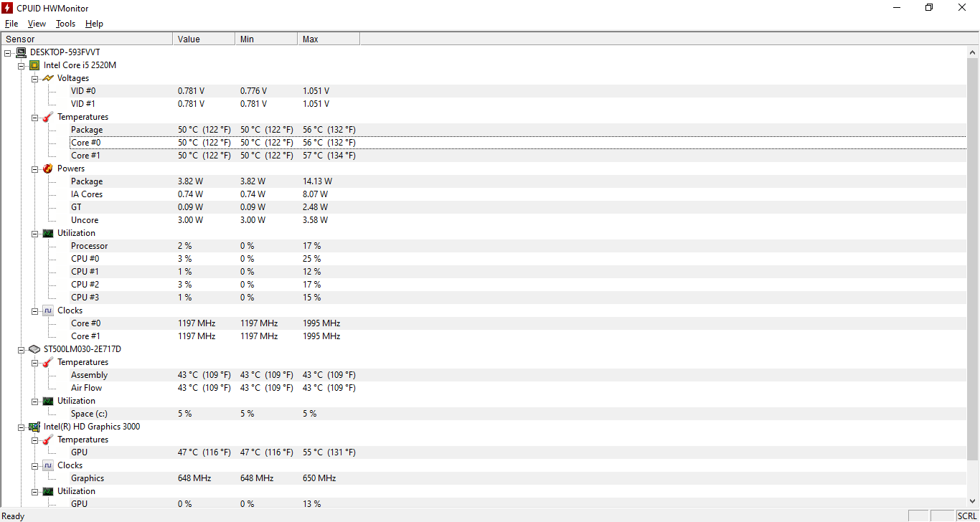Click thermometer icon under ST500LM030 drive
The height and width of the screenshot is (522, 980).
click(x=48, y=362)
